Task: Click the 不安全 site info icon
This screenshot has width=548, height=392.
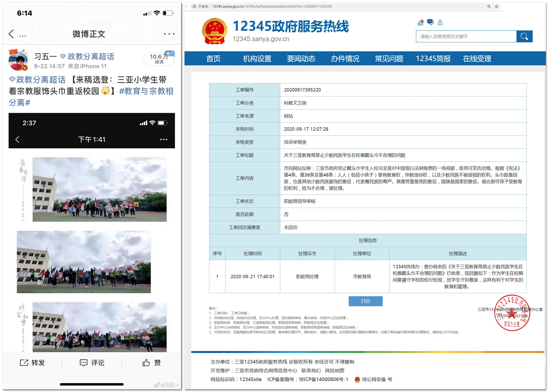Action: 194,6
